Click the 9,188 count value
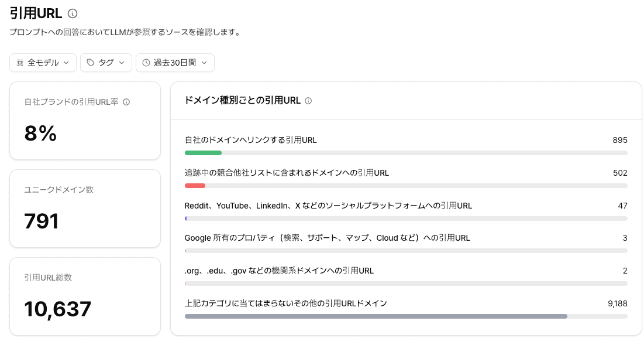The height and width of the screenshot is (345, 644). point(617,303)
